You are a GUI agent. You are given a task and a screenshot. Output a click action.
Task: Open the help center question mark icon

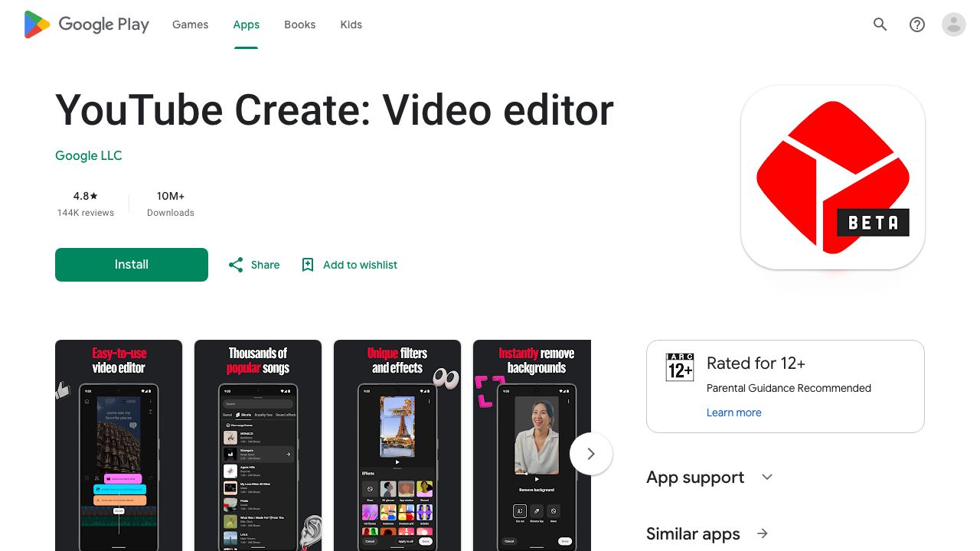(917, 24)
